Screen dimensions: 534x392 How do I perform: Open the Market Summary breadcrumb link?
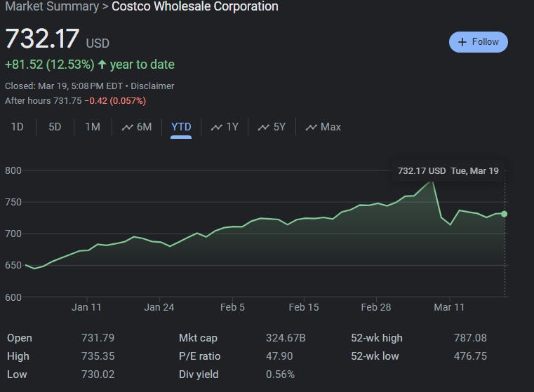click(52, 6)
